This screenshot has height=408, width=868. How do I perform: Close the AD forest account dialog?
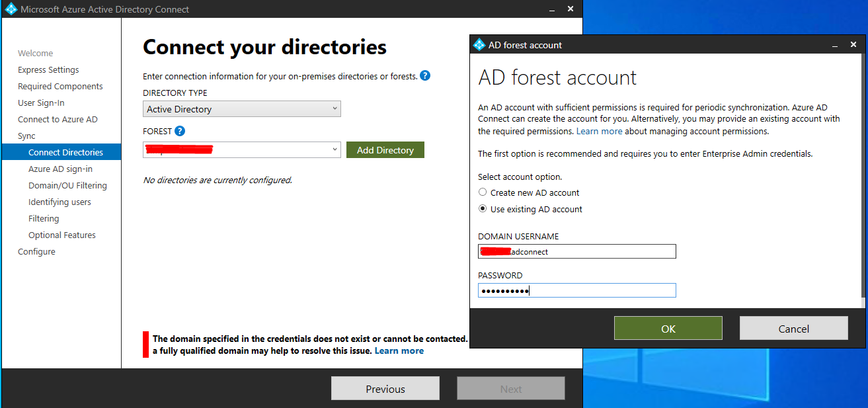click(x=854, y=45)
